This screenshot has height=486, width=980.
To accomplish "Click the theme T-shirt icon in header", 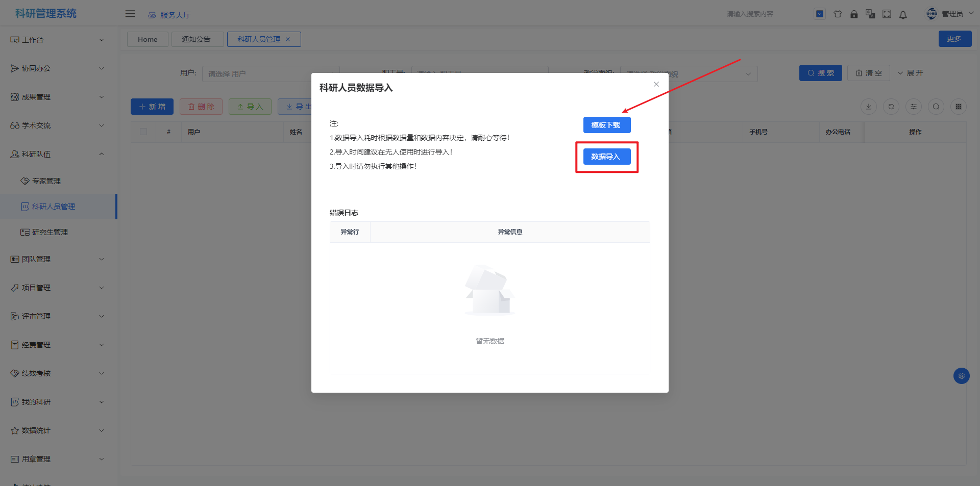I will point(838,14).
